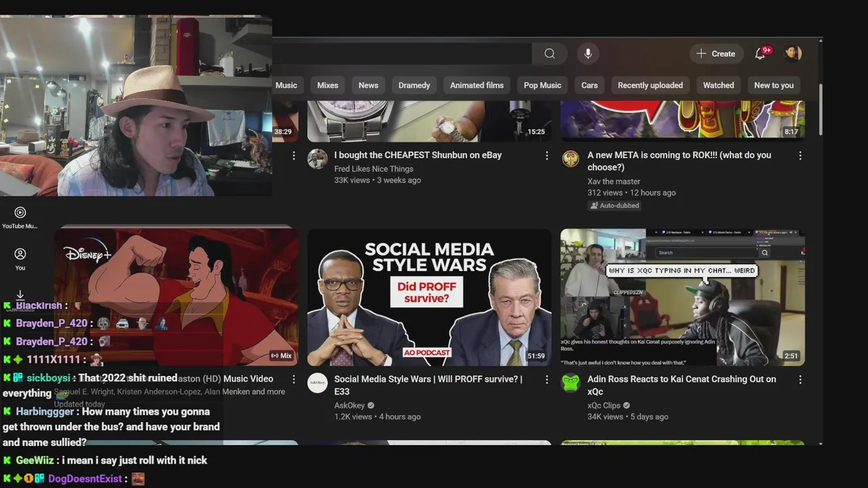
Task: Open the Downloads sidebar icon
Action: 20,296
